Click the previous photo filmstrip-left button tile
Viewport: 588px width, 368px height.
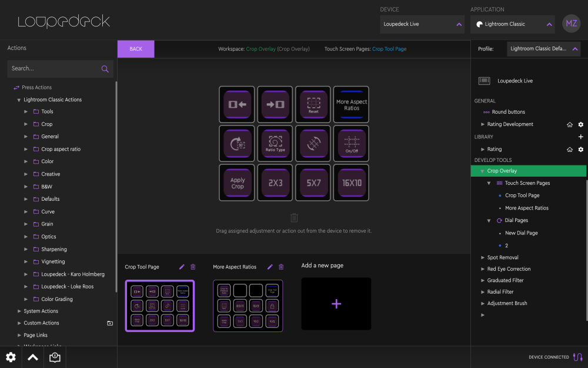tap(236, 104)
